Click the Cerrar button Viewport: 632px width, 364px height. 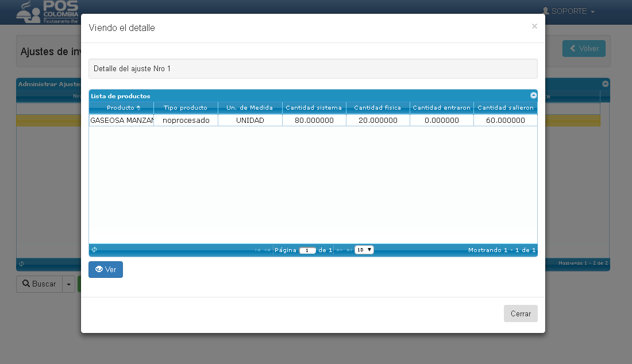[x=521, y=313]
